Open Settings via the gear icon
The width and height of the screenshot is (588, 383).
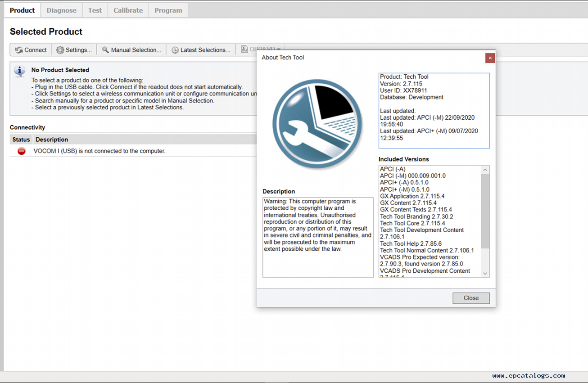[60, 50]
